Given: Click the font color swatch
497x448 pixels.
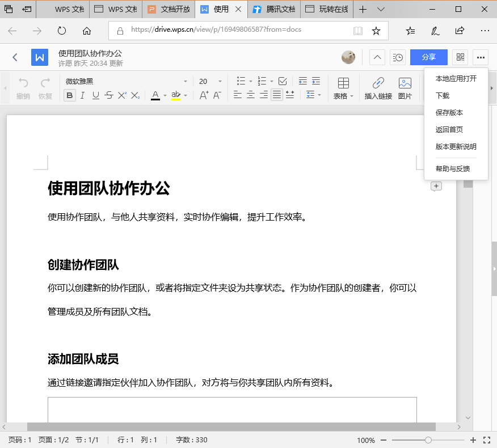Looking at the screenshot, I should pyautogui.click(x=155, y=95).
